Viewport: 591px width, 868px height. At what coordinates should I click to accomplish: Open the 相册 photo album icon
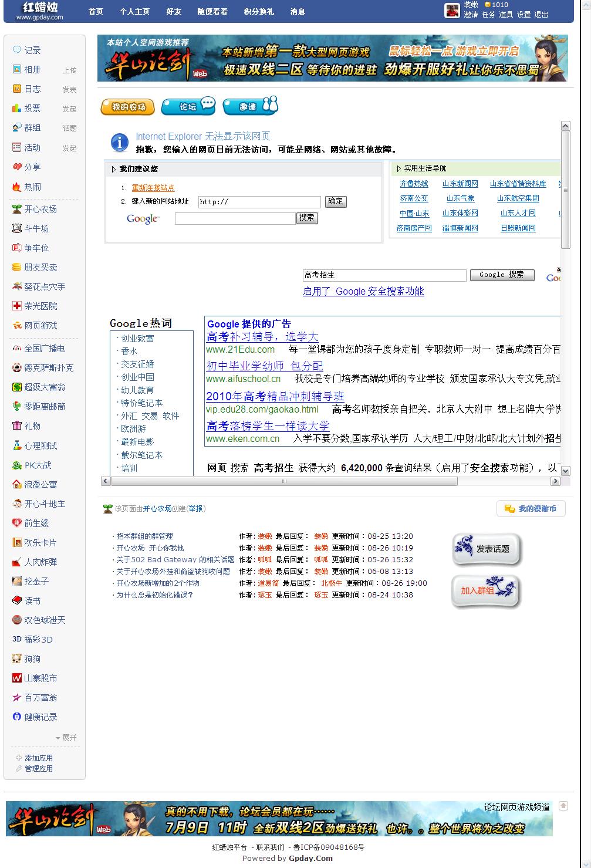tap(17, 69)
